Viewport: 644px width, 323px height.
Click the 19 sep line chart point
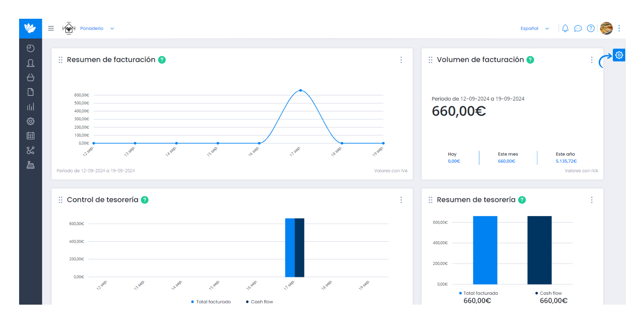(x=383, y=143)
